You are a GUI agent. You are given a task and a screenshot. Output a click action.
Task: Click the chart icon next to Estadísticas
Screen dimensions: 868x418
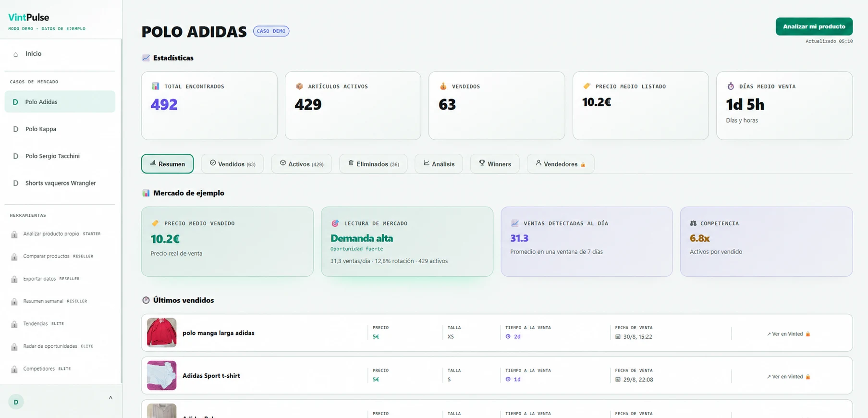146,58
